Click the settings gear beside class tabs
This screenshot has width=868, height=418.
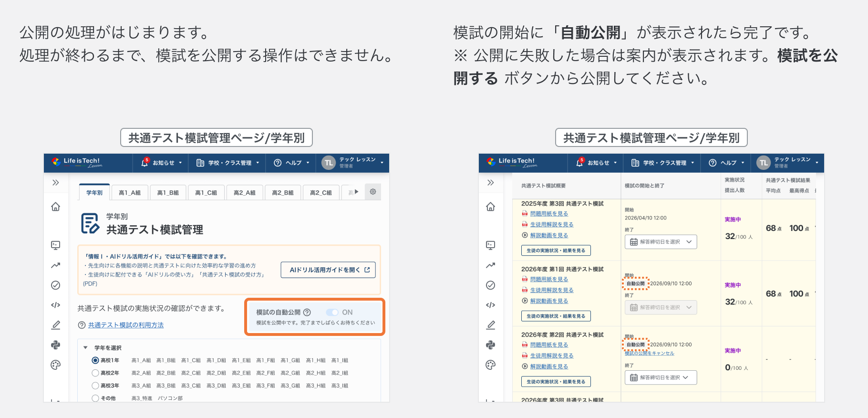[x=373, y=192]
